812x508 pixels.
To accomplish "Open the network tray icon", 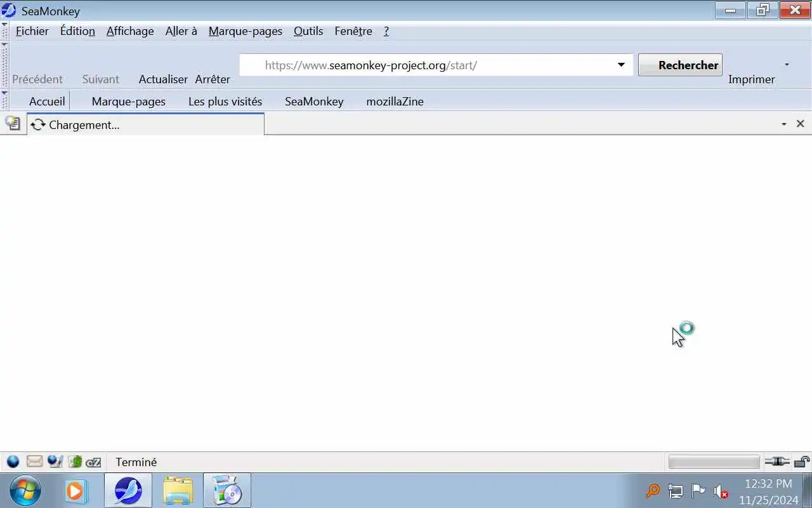I will (676, 491).
